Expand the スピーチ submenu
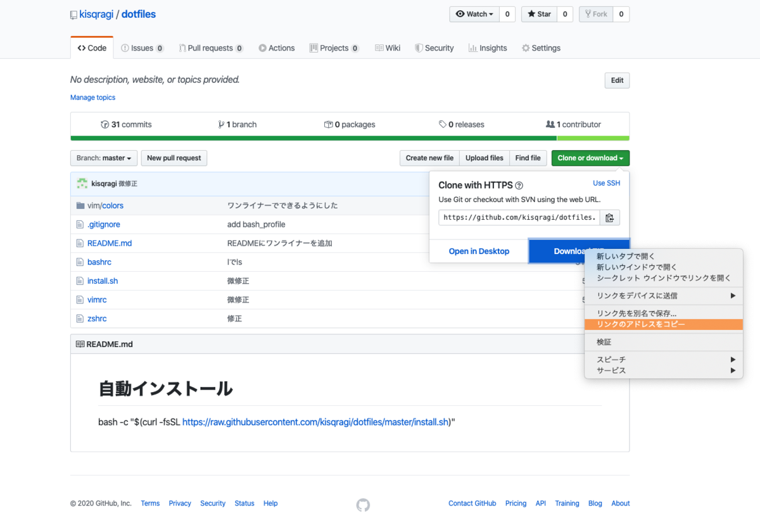Viewport: 760px width, 532px height. tap(664, 360)
